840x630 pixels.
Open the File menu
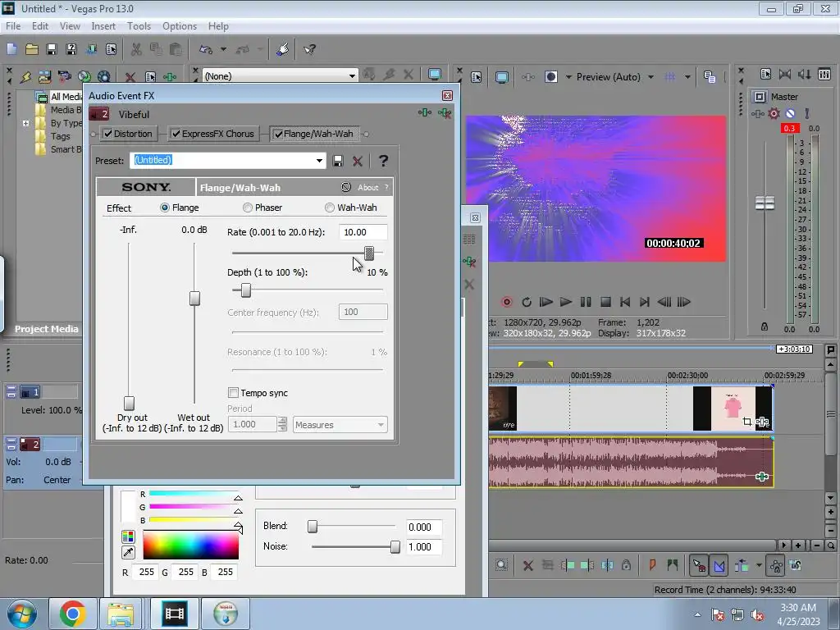pos(13,25)
